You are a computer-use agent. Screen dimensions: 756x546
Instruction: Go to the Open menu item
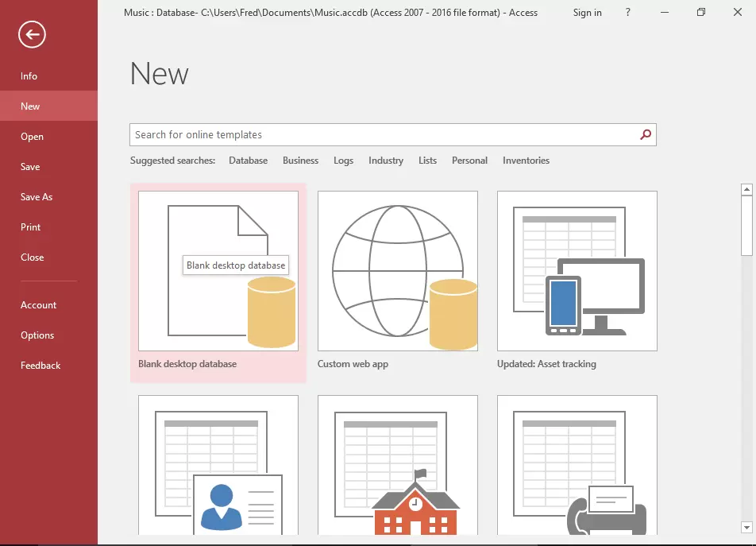point(33,137)
